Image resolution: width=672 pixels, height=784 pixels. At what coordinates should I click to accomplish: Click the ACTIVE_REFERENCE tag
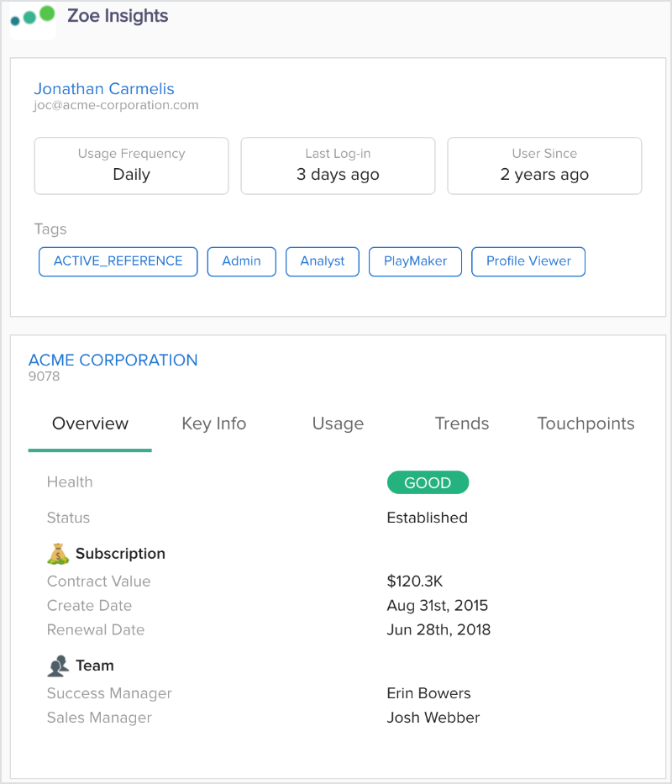(x=118, y=261)
